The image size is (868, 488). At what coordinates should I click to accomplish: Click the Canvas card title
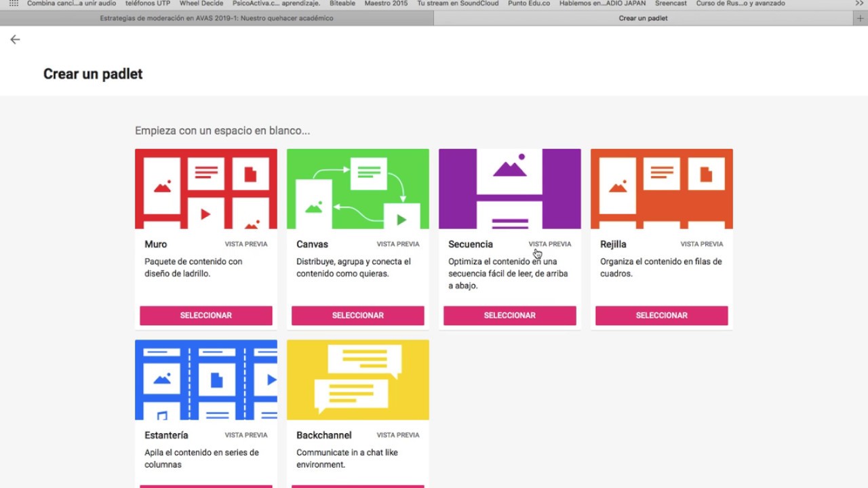[312, 244]
